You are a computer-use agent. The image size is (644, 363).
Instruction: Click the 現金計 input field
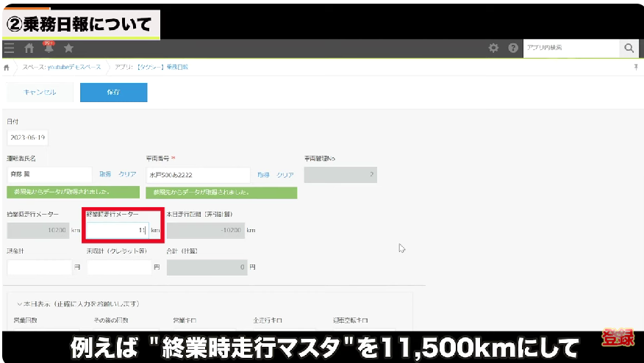click(x=38, y=267)
